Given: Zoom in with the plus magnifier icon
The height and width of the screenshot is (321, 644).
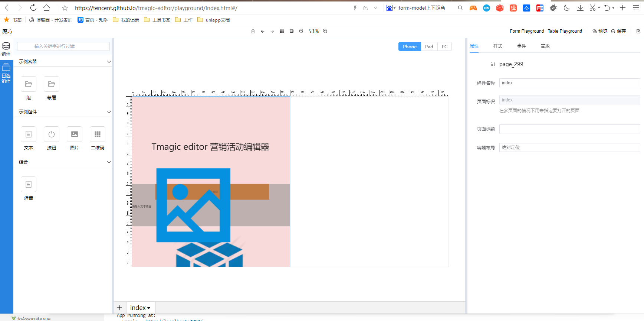Looking at the screenshot, I should click(325, 31).
